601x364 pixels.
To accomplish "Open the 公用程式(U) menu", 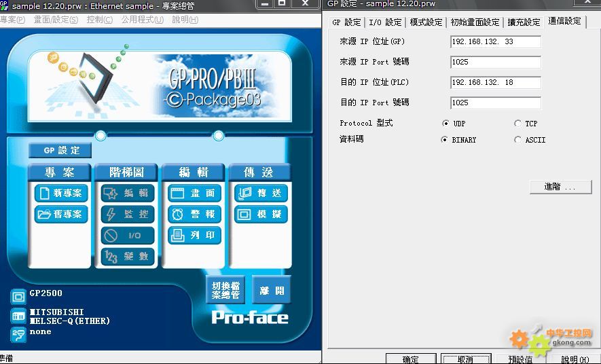I will pos(143,20).
